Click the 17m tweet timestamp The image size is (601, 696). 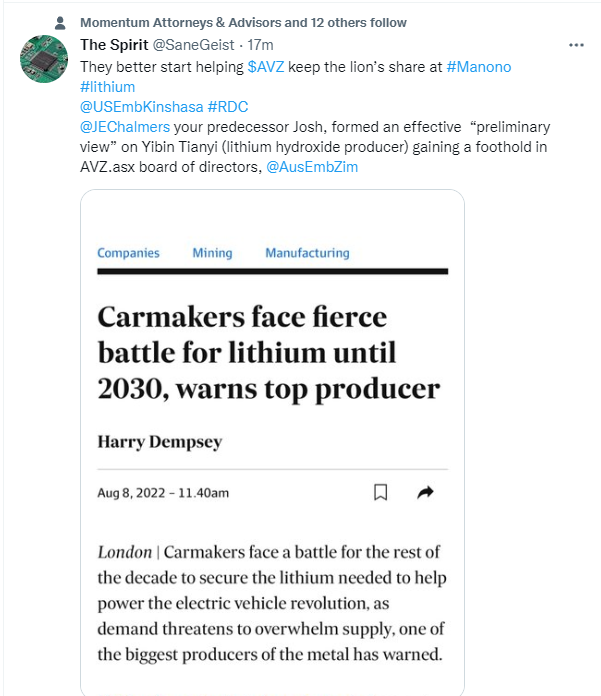260,45
